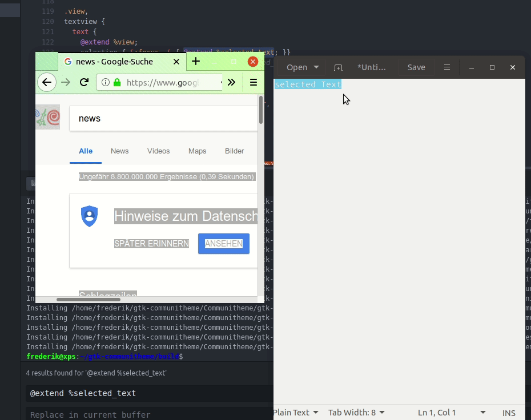The height and width of the screenshot is (420, 531).
Task: Click the blue privacy shield icon
Action: [x=90, y=216]
